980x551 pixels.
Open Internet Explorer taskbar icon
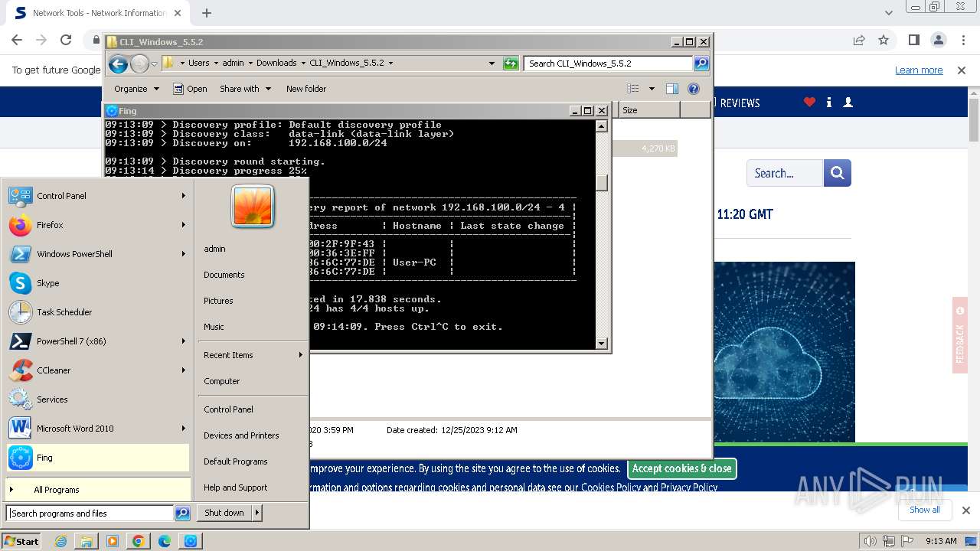coord(61,541)
